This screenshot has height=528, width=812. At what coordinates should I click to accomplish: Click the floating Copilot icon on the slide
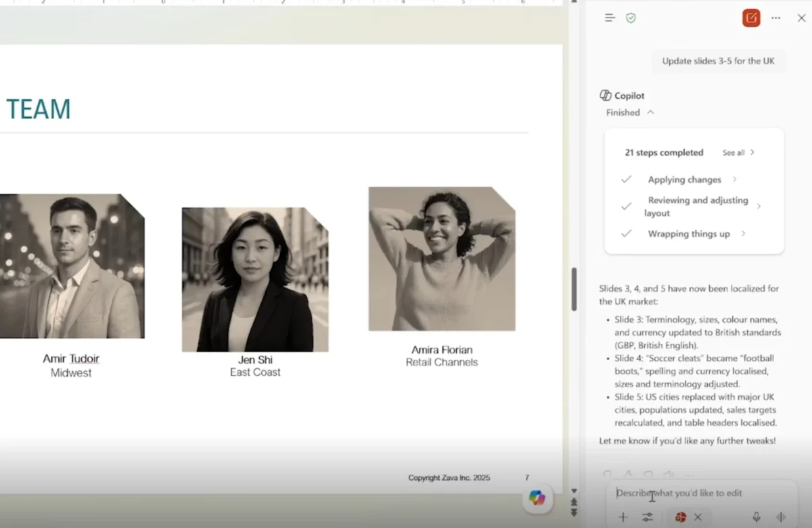[x=537, y=498]
